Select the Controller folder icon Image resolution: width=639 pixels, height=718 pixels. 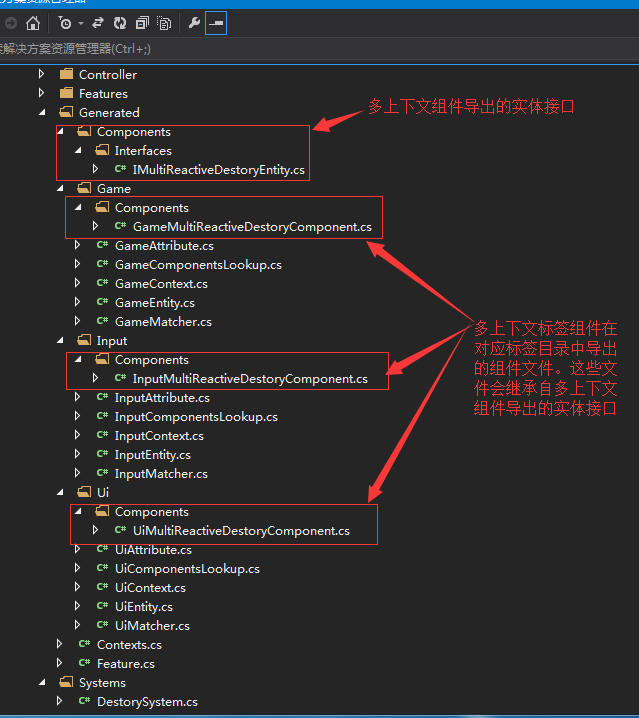coord(66,74)
